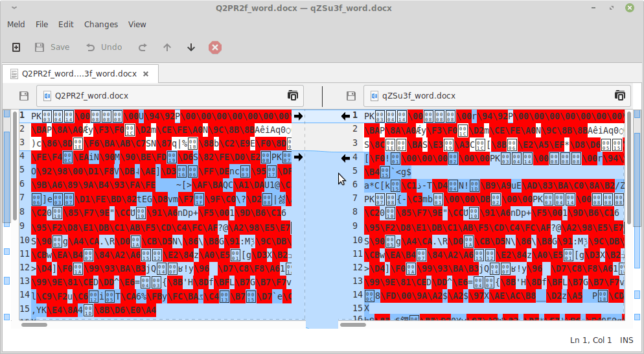Click the Ln 1, Col 1 status indicator

[591, 340]
